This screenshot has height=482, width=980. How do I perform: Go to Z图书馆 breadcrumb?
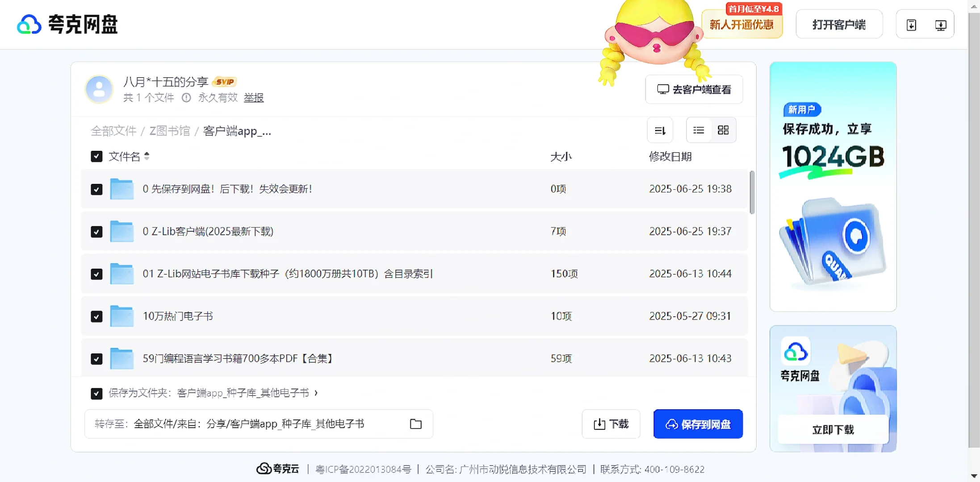pos(170,131)
